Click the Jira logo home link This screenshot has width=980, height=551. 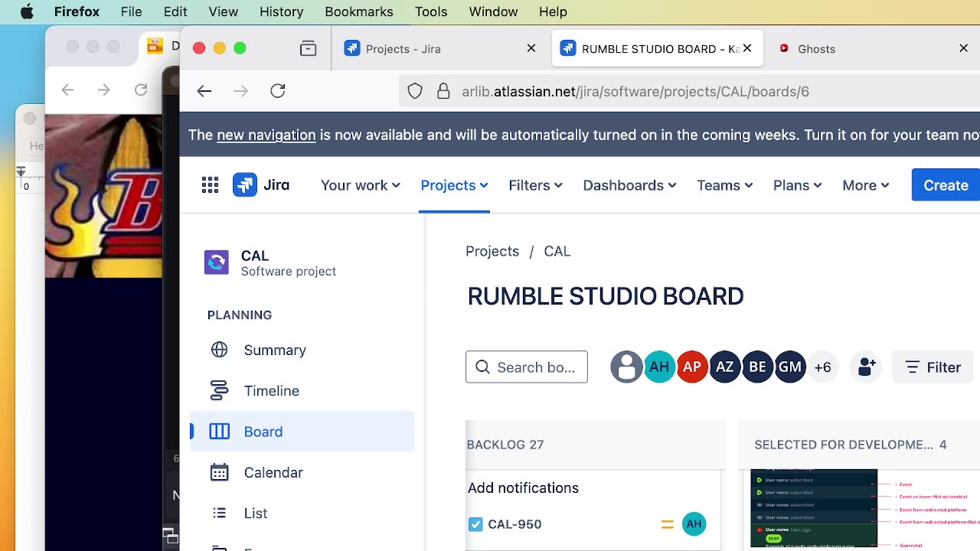pyautogui.click(x=261, y=185)
